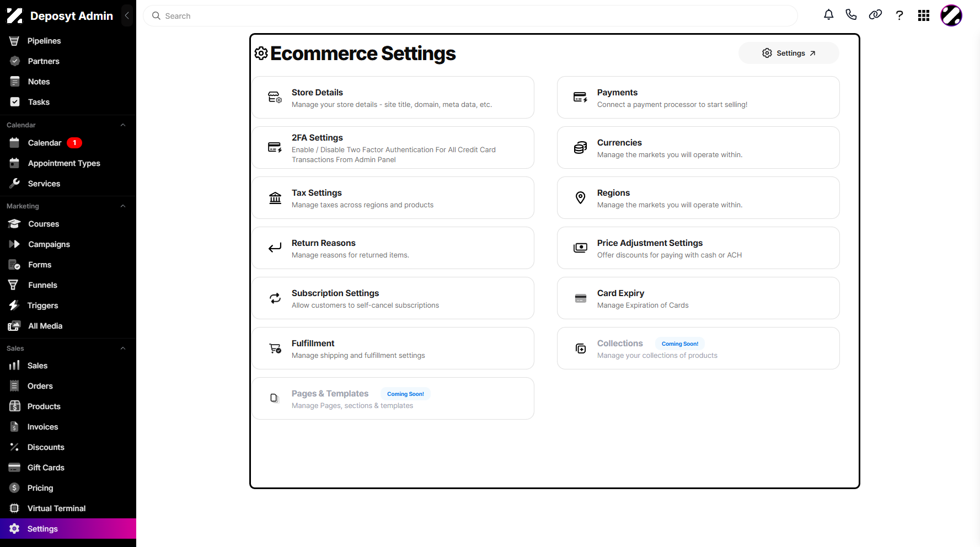The width and height of the screenshot is (980, 547).
Task: Click the Deposyt logo icon
Action: (15, 16)
